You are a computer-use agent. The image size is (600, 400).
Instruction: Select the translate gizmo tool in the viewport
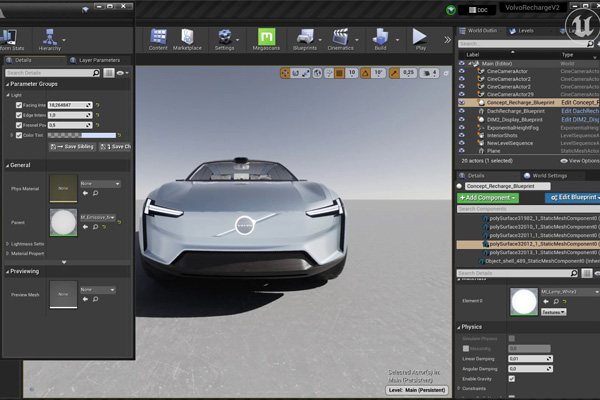(x=286, y=73)
